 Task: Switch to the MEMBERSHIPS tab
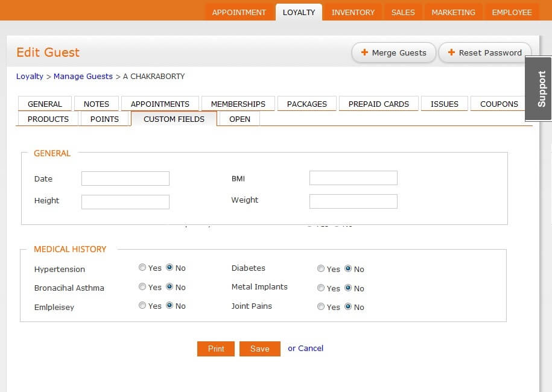coord(238,103)
